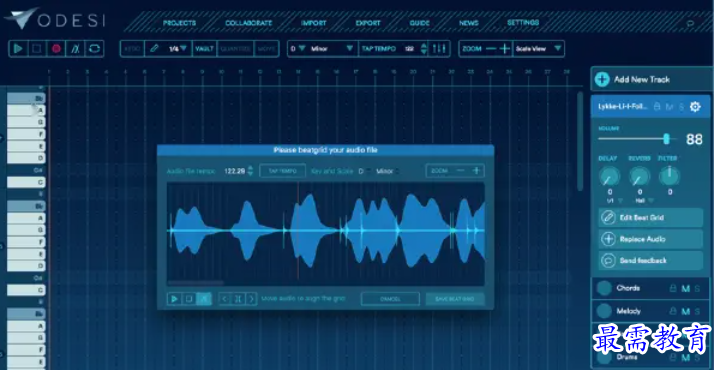Solo the Melody track

coord(697,311)
